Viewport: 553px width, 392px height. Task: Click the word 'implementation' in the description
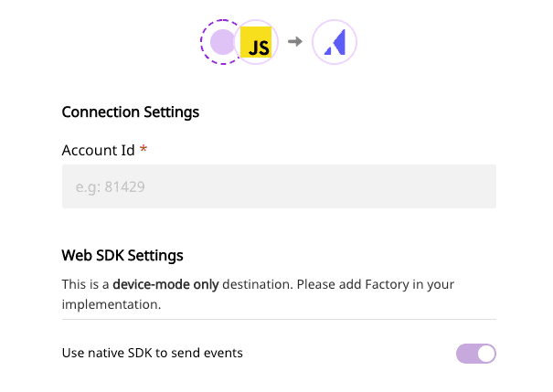tap(110, 304)
